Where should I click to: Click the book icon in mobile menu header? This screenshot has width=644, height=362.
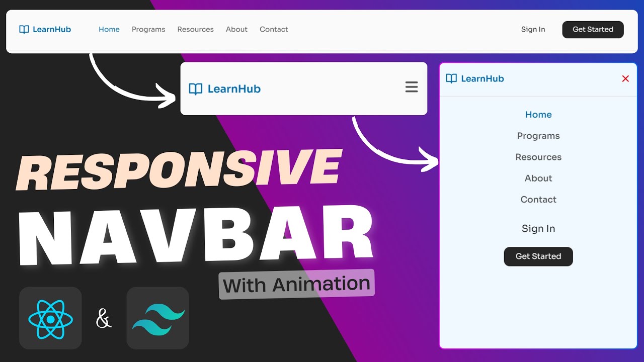[x=451, y=78]
